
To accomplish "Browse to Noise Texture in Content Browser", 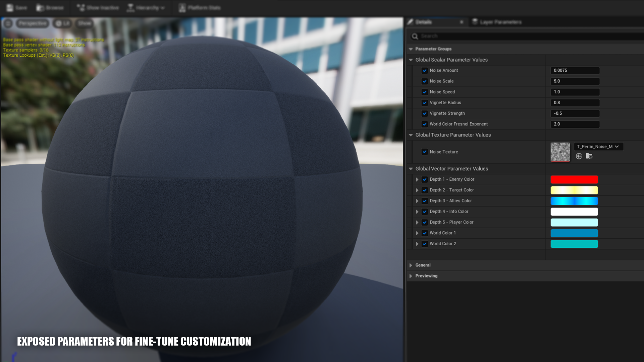I will 589,156.
